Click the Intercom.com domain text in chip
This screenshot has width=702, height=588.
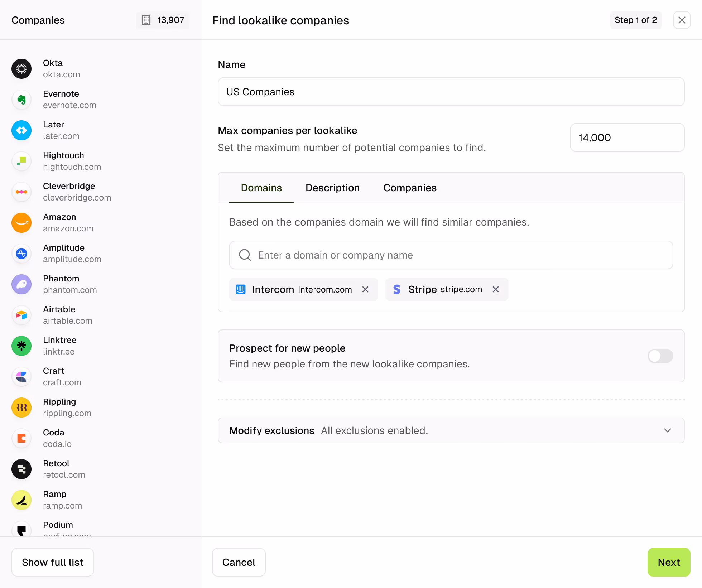pyautogui.click(x=325, y=290)
